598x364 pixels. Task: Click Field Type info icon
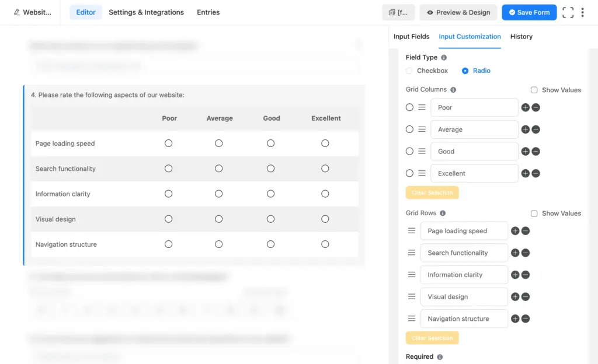tap(444, 58)
